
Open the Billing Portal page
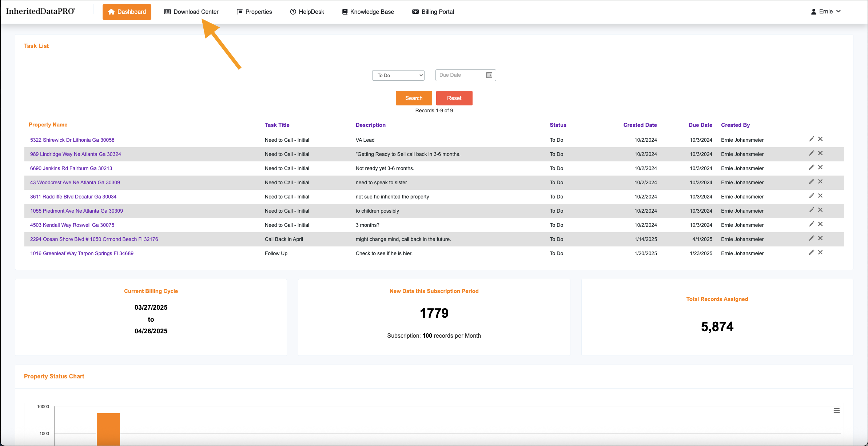433,12
